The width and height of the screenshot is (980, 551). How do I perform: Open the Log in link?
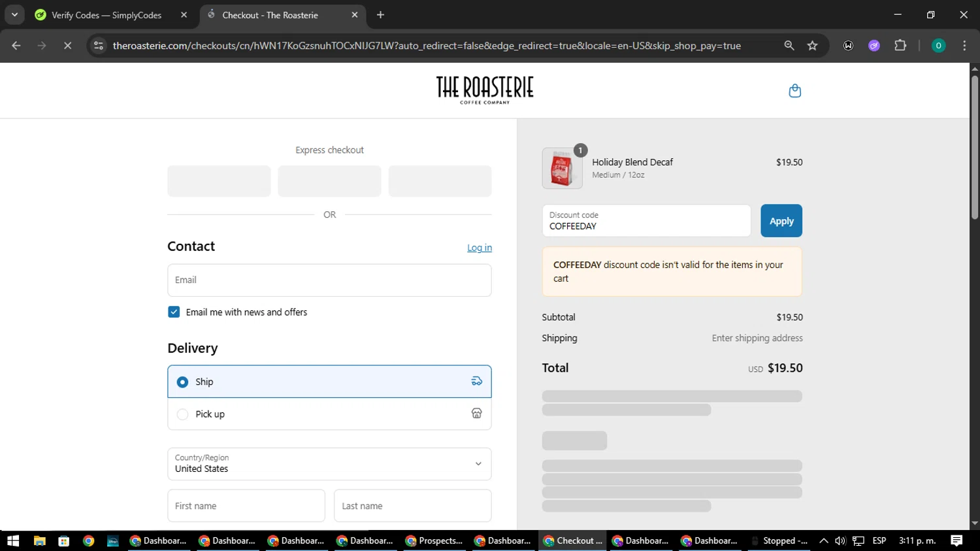coord(480,248)
